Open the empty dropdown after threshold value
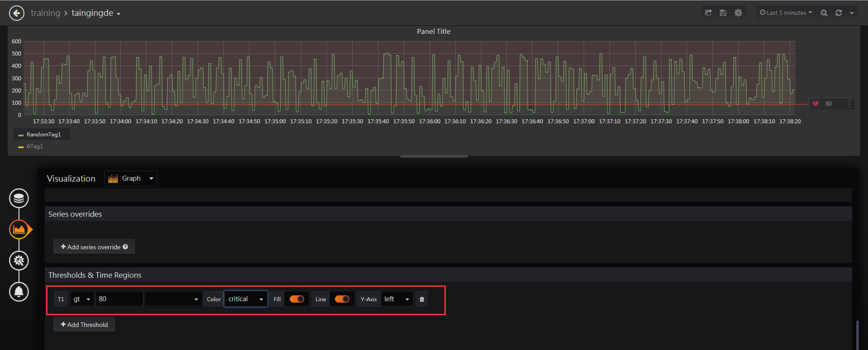Viewport: 868px width, 350px height. tap(173, 299)
